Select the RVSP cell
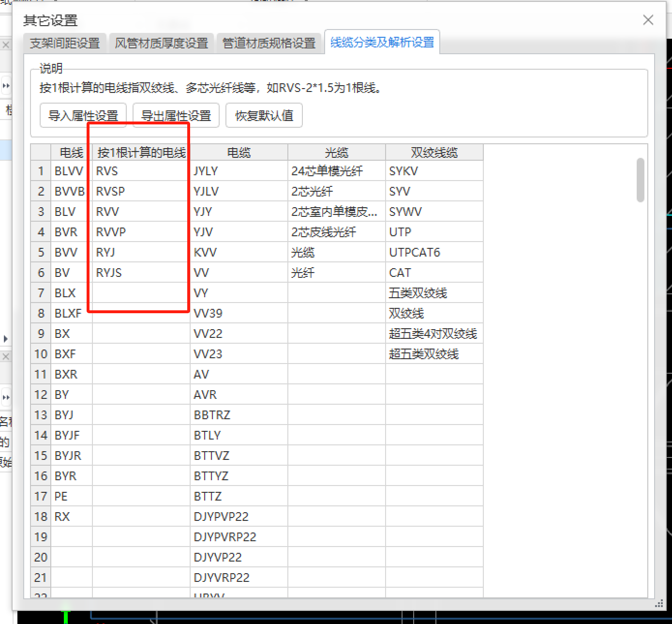 [141, 191]
